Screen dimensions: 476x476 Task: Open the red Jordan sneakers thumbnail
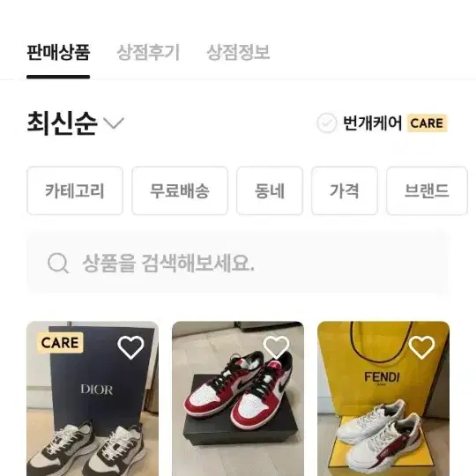[238, 398]
